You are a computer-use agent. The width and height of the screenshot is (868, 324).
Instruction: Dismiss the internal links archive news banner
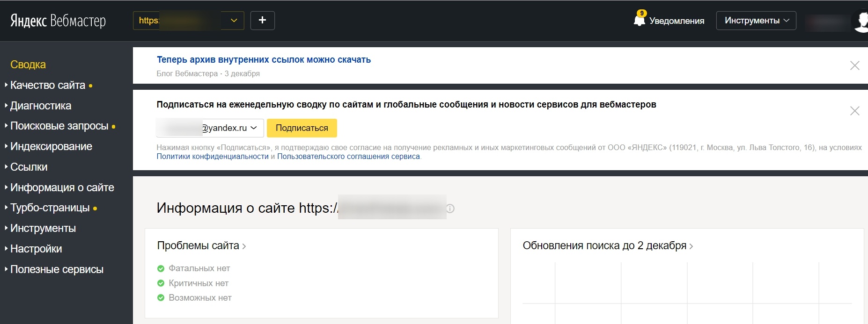click(854, 66)
